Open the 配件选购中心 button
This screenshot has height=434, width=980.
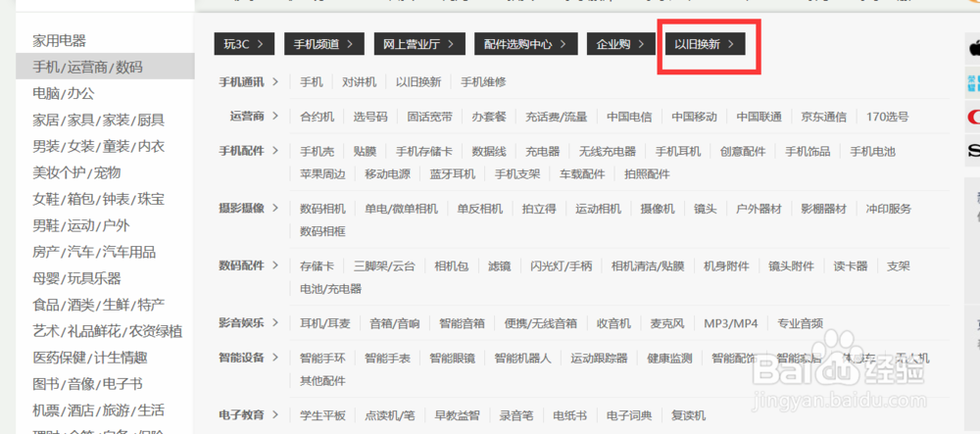525,44
